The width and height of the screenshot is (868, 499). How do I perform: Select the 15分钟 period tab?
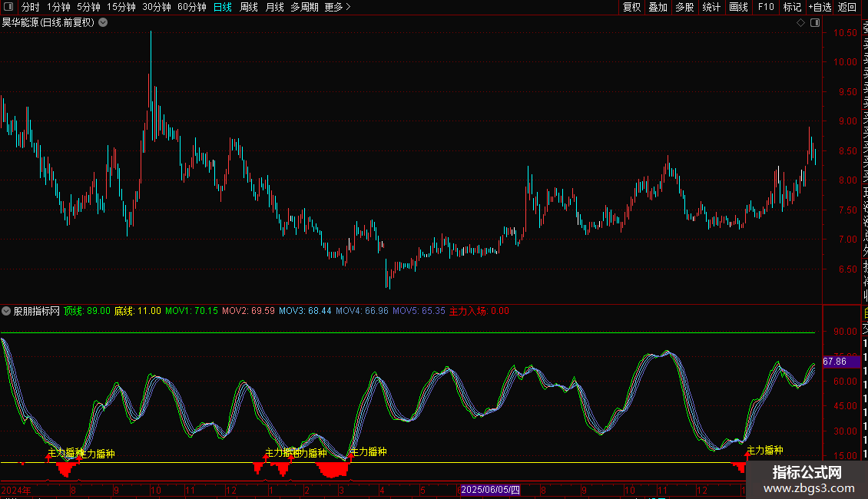(x=121, y=7)
